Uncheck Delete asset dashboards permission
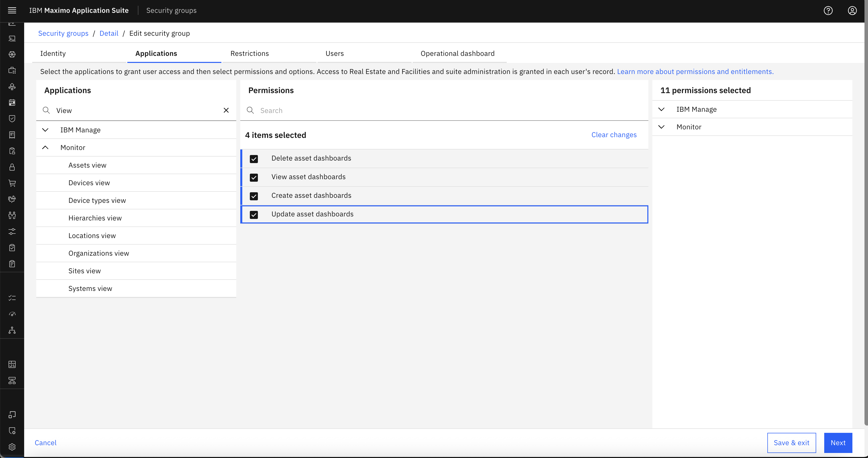Image resolution: width=868 pixels, height=458 pixels. [x=254, y=159]
